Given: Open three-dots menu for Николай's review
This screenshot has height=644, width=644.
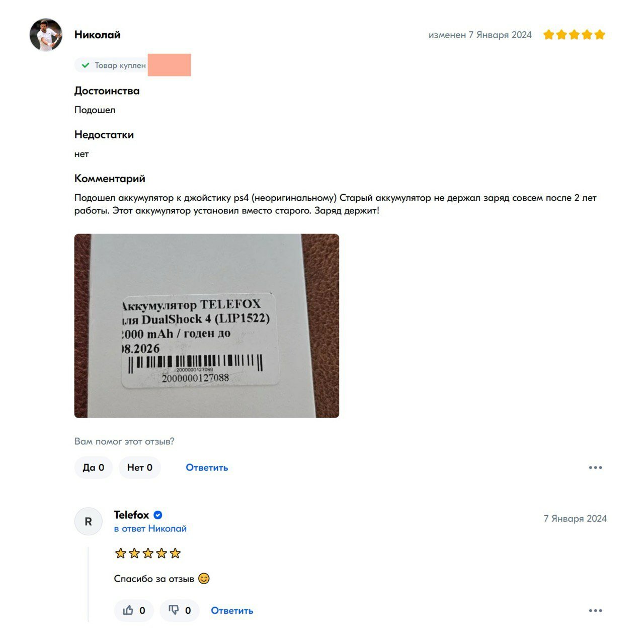Looking at the screenshot, I should (595, 467).
